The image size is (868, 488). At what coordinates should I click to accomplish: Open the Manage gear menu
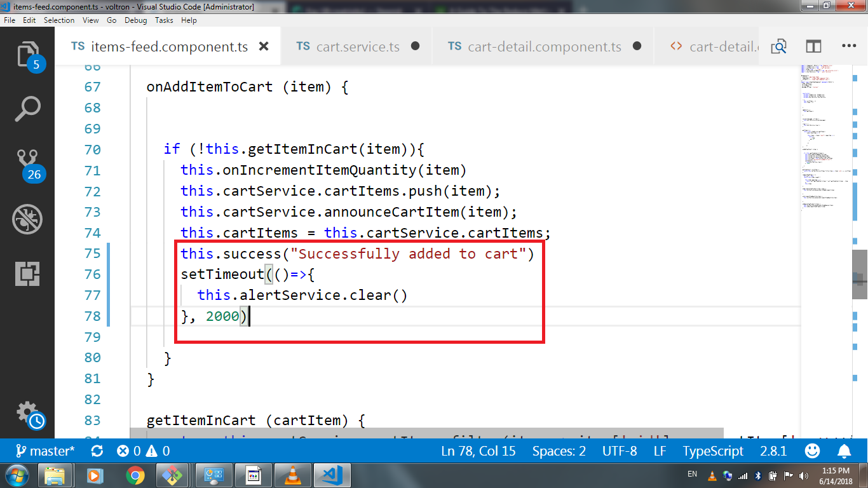coord(27,413)
